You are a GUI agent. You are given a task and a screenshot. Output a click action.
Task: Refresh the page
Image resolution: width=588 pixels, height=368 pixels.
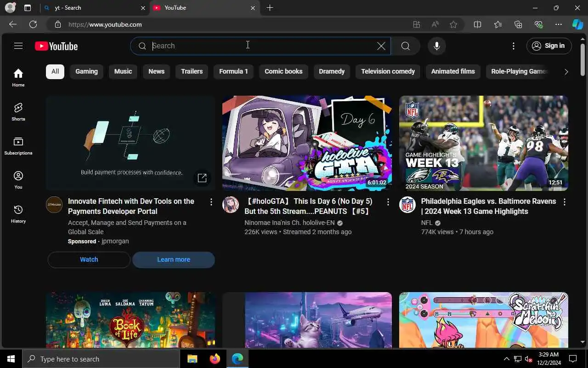click(x=33, y=24)
